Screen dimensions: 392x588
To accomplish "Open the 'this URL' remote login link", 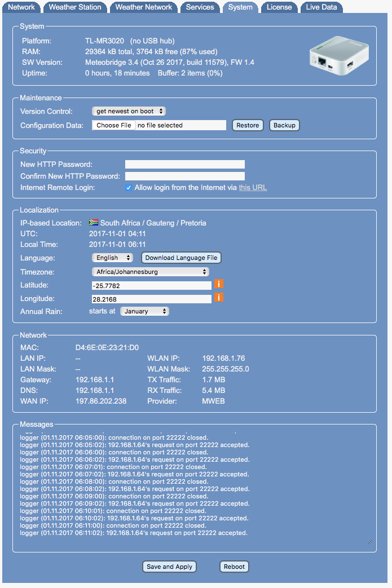I will click(x=253, y=188).
